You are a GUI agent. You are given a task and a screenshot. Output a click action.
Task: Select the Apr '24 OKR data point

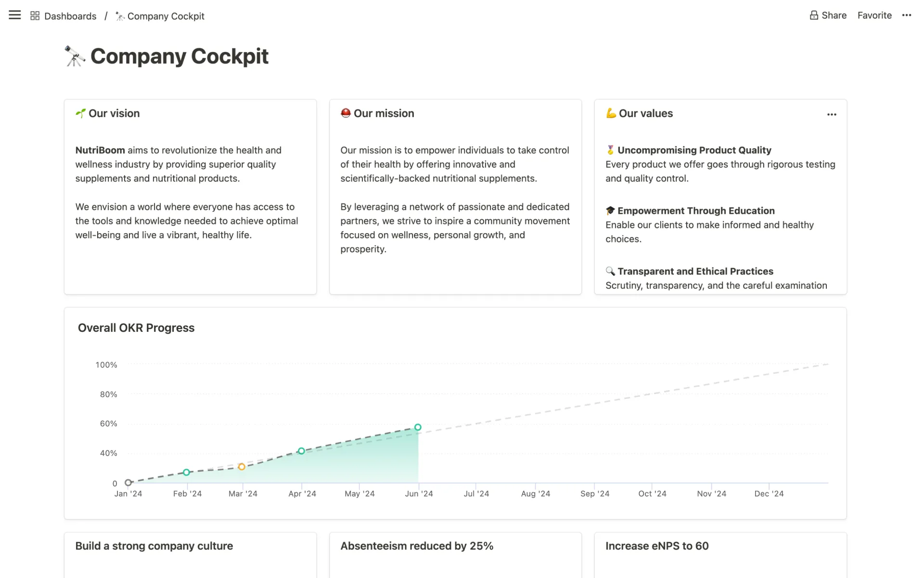301,451
